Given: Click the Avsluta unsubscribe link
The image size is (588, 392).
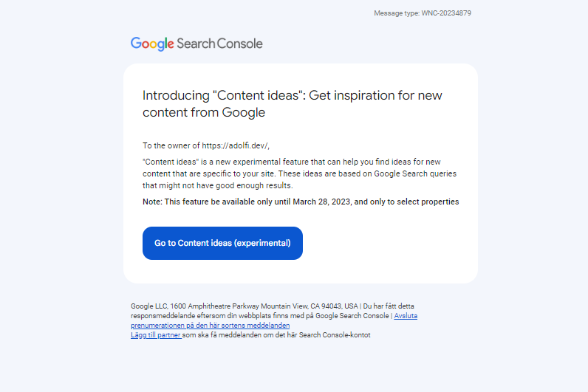Looking at the screenshot, I should (406, 315).
